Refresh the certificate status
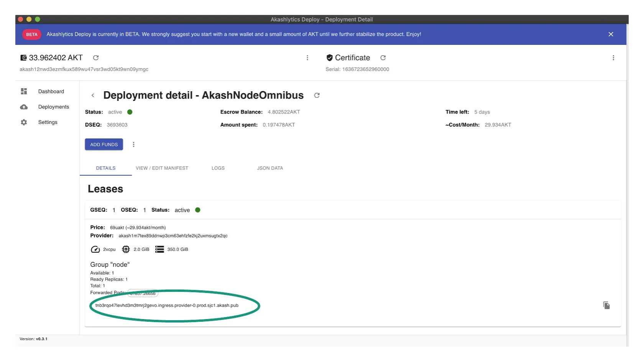This screenshot has width=644, height=362. click(x=383, y=58)
